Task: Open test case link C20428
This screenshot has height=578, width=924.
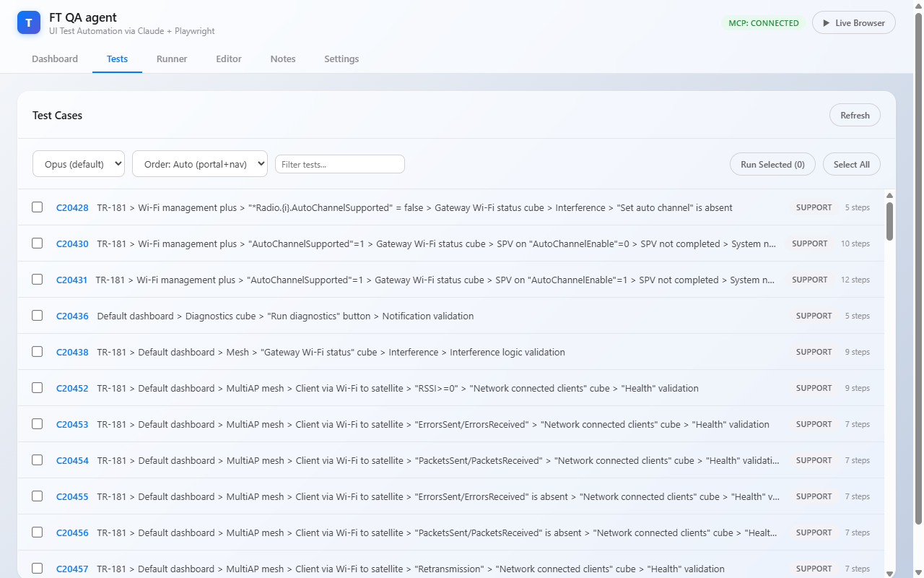Action: click(x=72, y=207)
